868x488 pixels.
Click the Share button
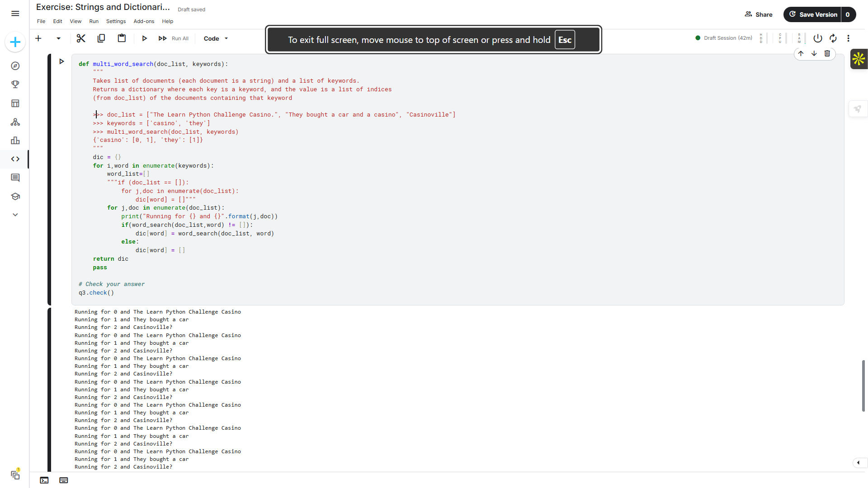pyautogui.click(x=759, y=14)
